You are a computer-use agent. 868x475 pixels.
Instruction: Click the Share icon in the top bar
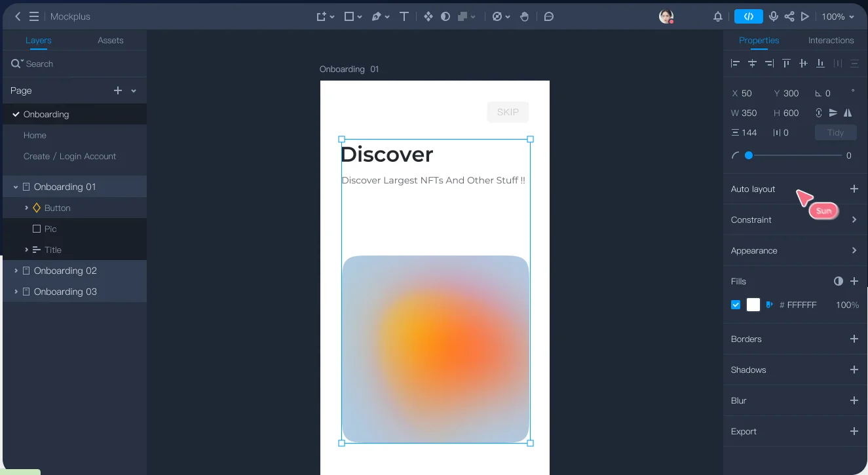coord(789,16)
